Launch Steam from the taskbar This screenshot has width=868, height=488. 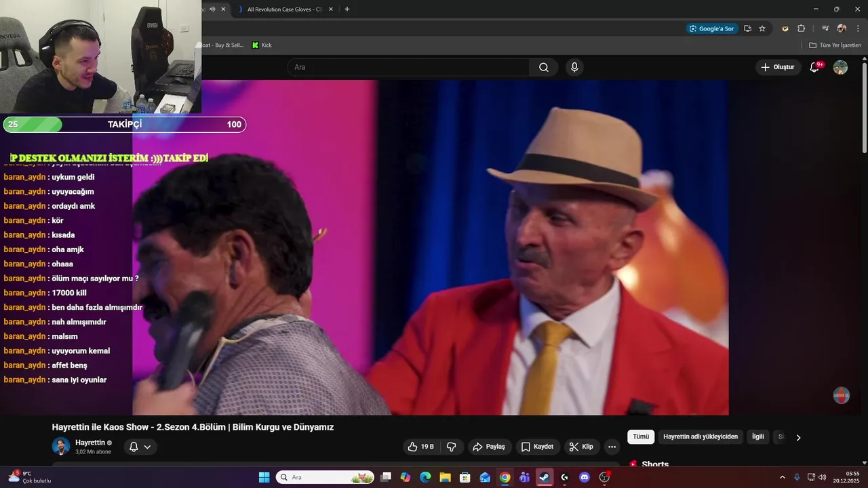(x=544, y=477)
